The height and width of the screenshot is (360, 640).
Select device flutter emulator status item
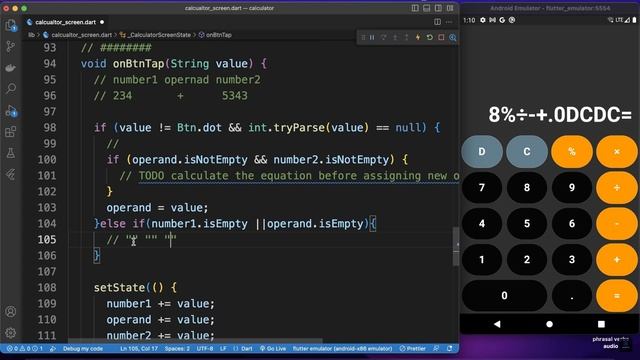click(342, 349)
